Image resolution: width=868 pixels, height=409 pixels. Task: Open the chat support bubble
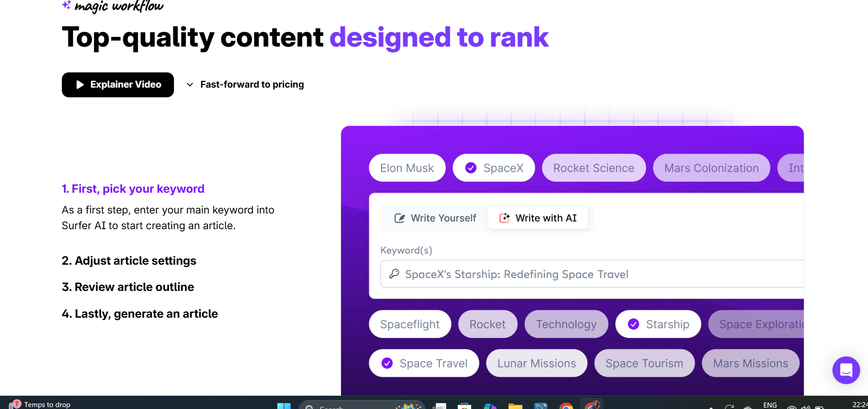click(x=846, y=370)
